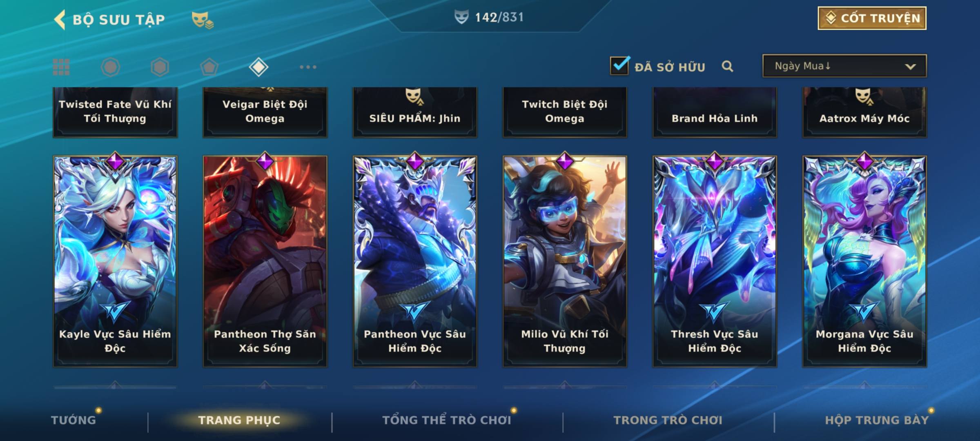980x441 pixels.
Task: Open more filters with three dots
Action: pos(308,67)
